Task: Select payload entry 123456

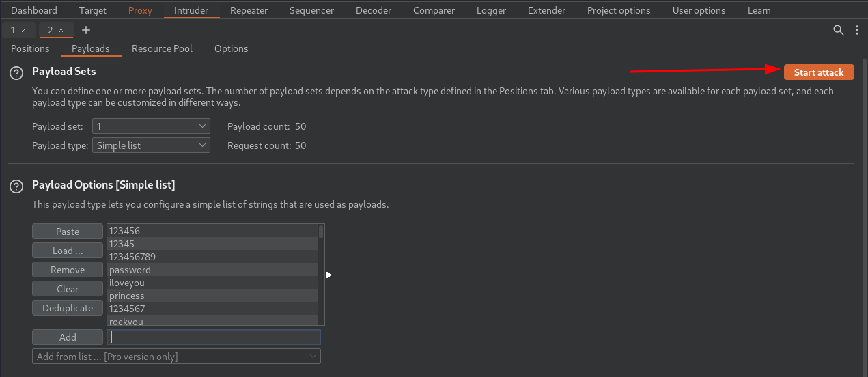Action: 212,231
